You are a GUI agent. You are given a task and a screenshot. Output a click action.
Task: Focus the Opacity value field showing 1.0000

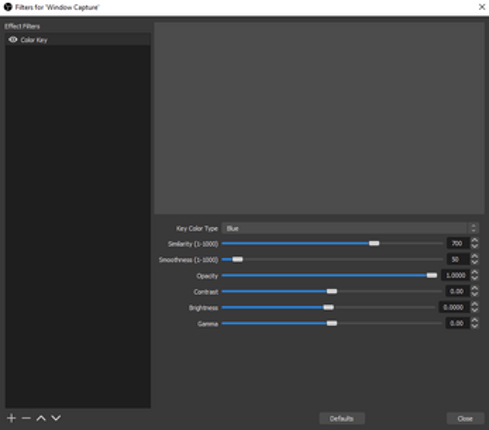coord(455,275)
